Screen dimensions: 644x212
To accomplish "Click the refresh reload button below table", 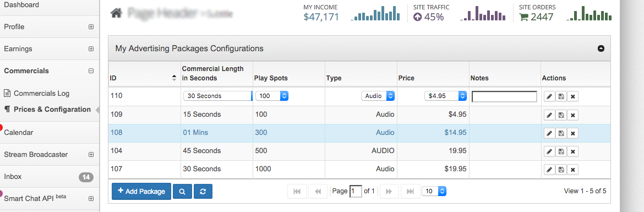I will tap(203, 192).
